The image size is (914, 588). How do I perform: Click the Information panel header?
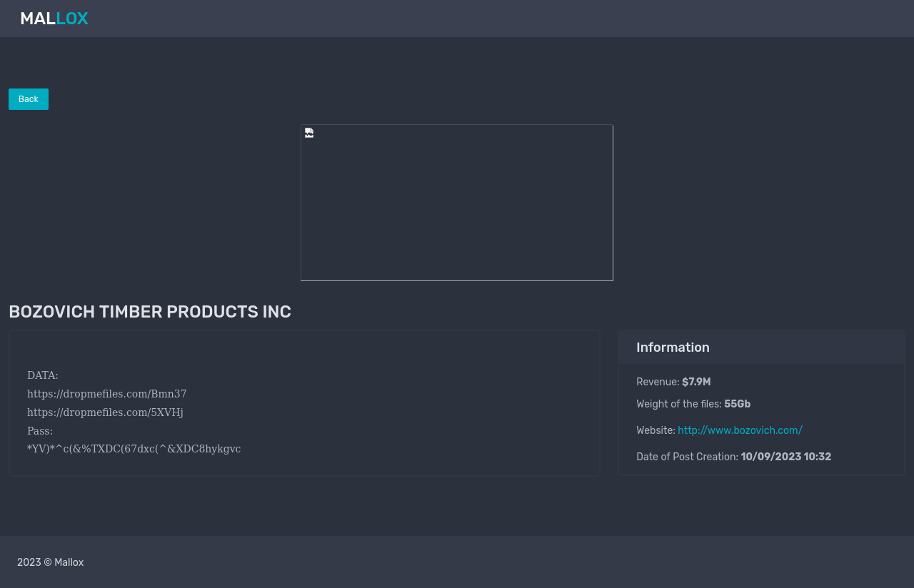click(761, 348)
